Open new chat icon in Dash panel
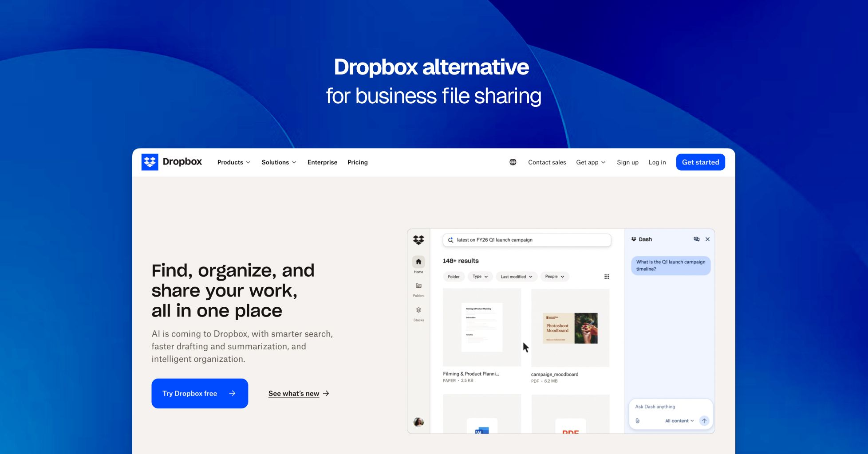This screenshot has width=868, height=454. [696, 239]
